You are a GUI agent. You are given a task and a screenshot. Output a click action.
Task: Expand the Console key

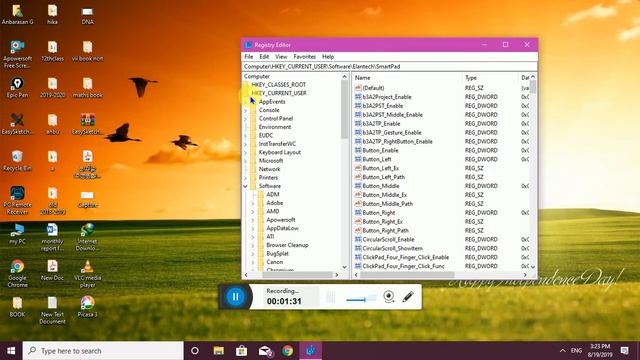pyautogui.click(x=246, y=110)
